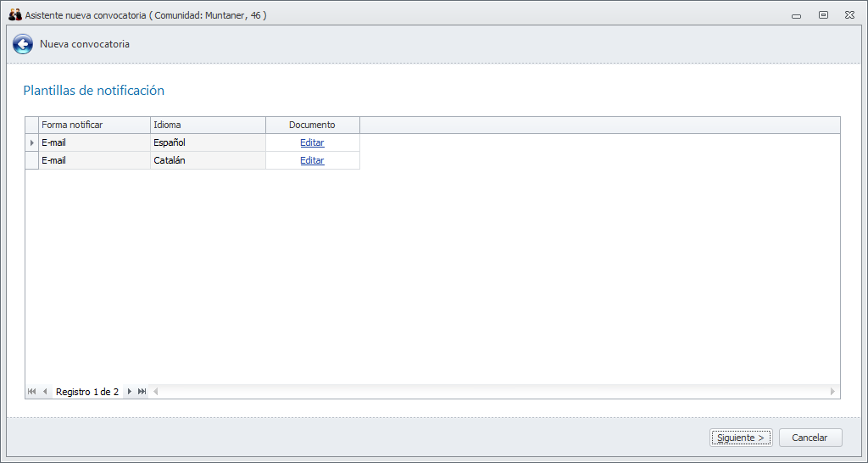Sort by Idioma column header

click(208, 126)
